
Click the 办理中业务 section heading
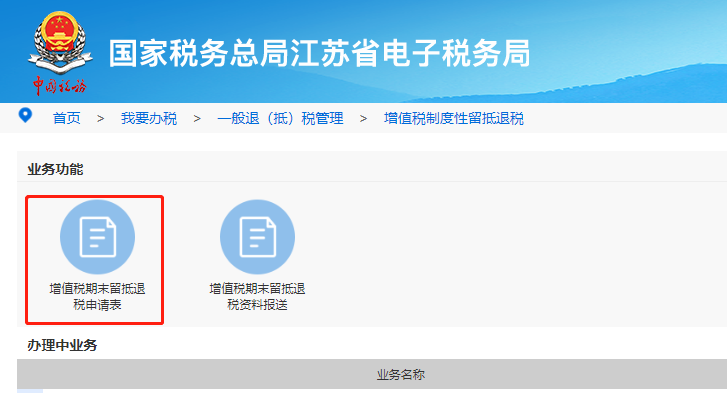click(x=62, y=345)
